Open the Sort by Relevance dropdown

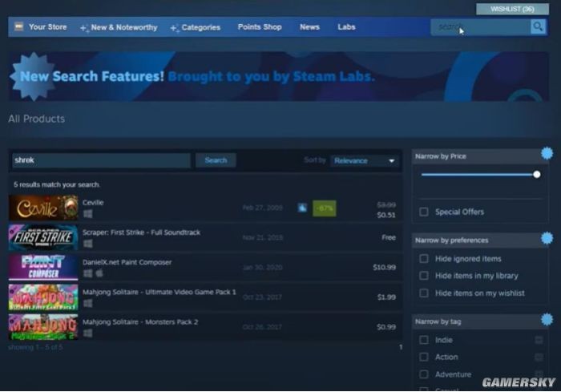(365, 161)
